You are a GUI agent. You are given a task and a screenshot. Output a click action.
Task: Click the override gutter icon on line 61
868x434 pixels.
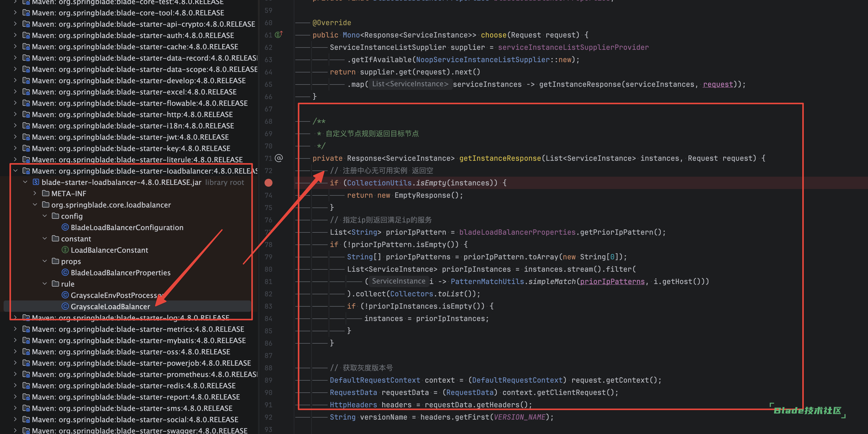click(278, 35)
